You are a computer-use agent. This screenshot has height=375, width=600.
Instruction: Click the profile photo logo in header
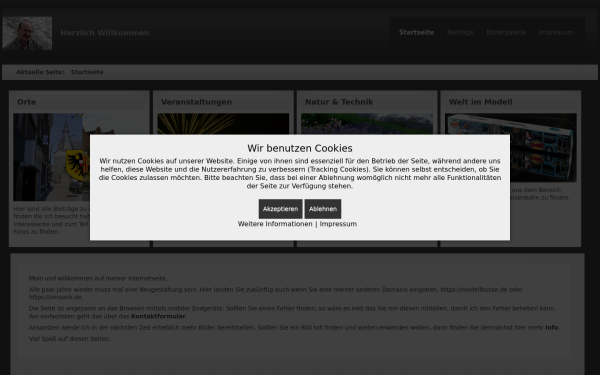tap(27, 33)
